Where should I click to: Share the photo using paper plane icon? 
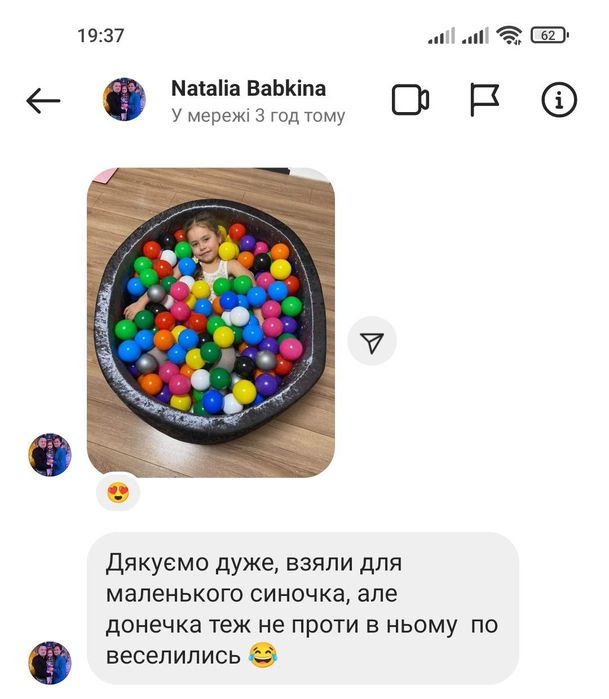[372, 341]
